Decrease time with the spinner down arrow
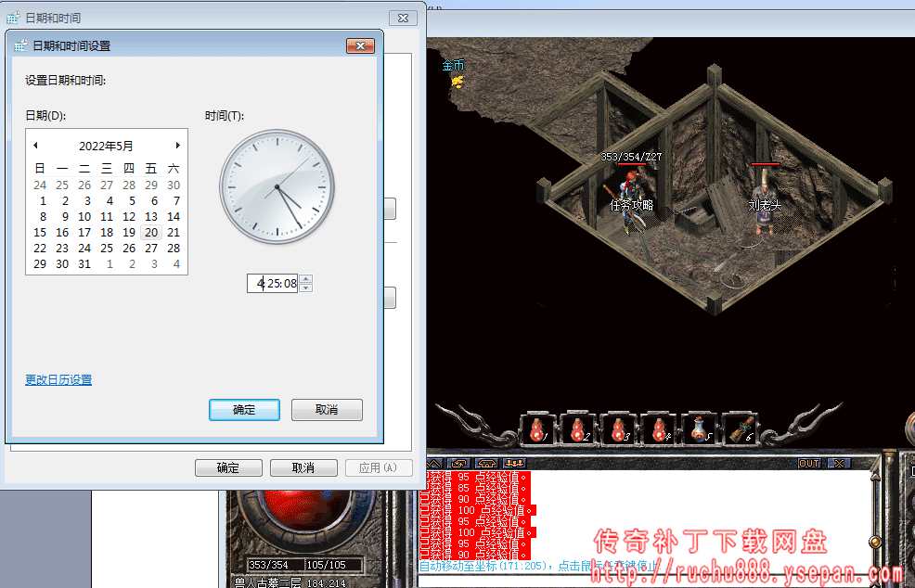 coord(307,288)
